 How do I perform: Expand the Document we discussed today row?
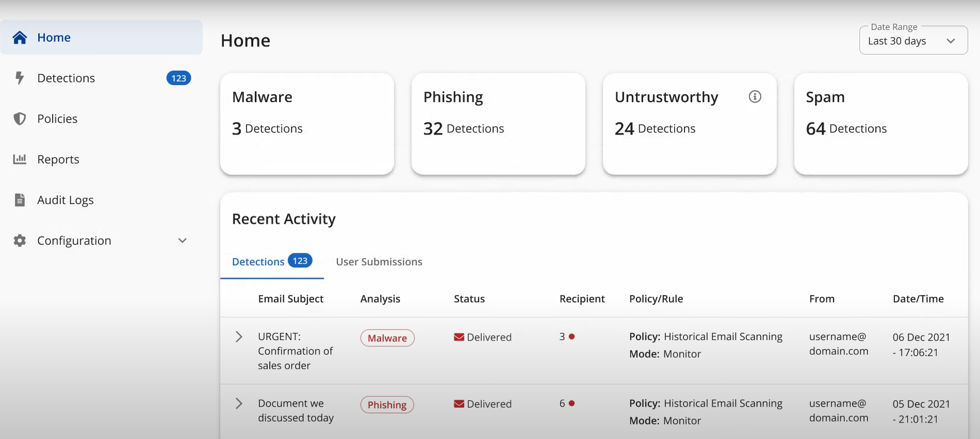[238, 403]
